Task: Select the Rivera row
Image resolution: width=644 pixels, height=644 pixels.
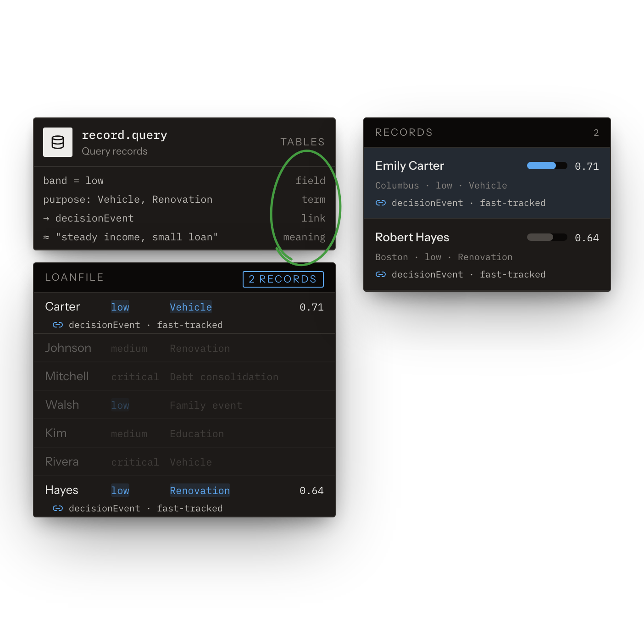Action: [184, 462]
